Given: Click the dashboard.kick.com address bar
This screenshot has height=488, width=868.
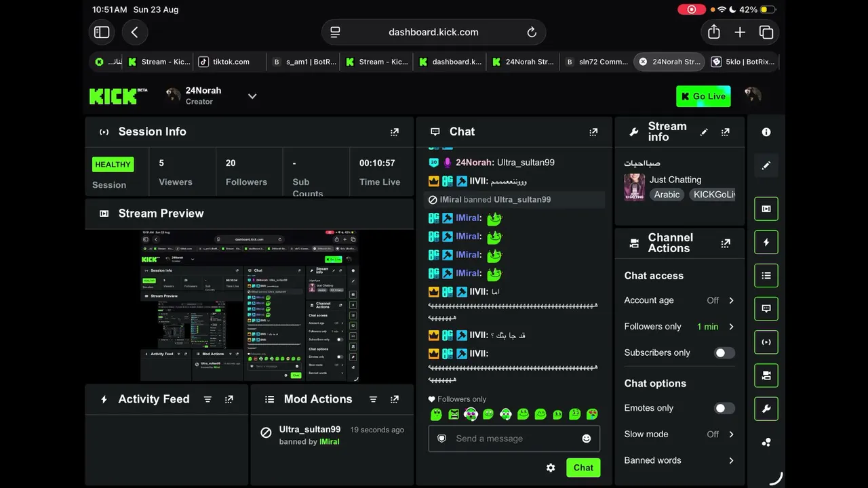Looking at the screenshot, I should point(433,32).
